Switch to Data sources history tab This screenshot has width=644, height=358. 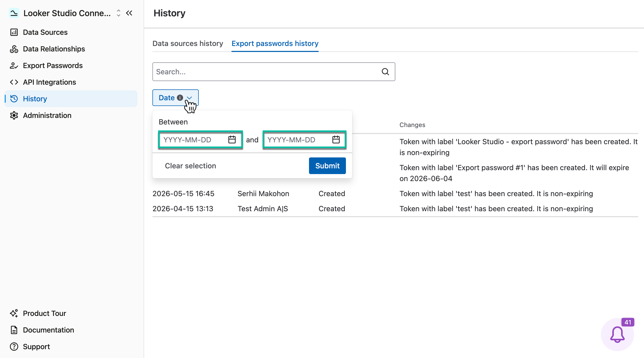pos(188,43)
